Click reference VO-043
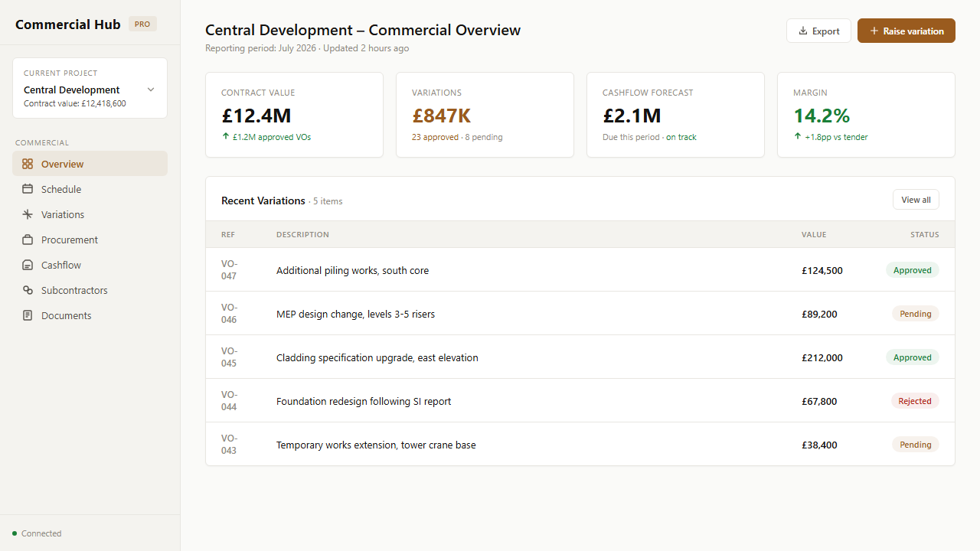Viewport: 980px width, 551px height. [x=230, y=445]
